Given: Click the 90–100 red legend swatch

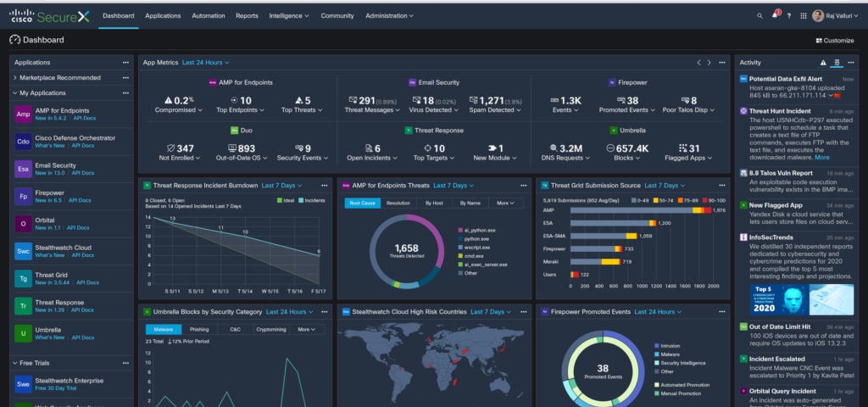Looking at the screenshot, I should click(x=704, y=200).
